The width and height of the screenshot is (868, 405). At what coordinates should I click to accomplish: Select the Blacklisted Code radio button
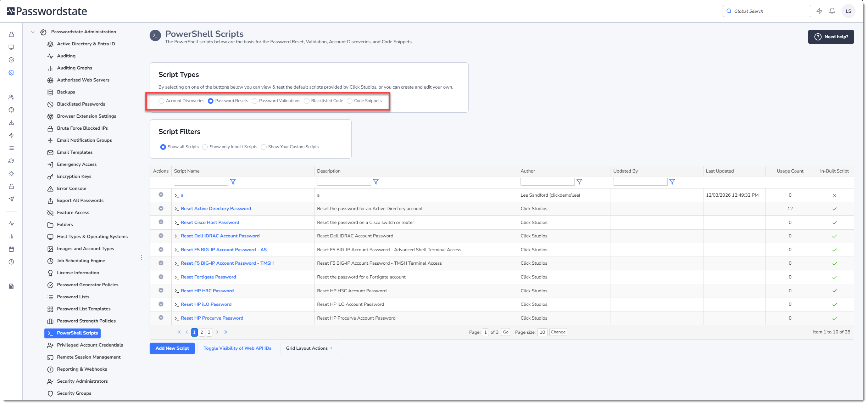307,101
